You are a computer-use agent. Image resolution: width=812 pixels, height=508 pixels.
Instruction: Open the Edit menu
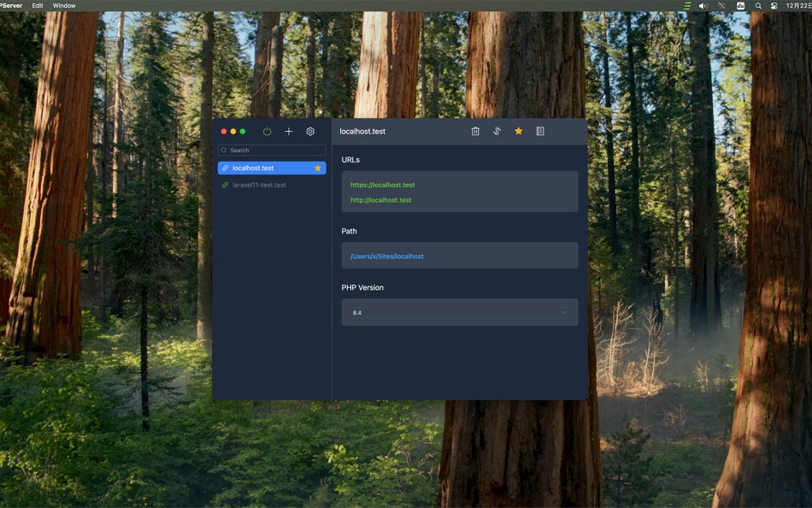tap(38, 6)
